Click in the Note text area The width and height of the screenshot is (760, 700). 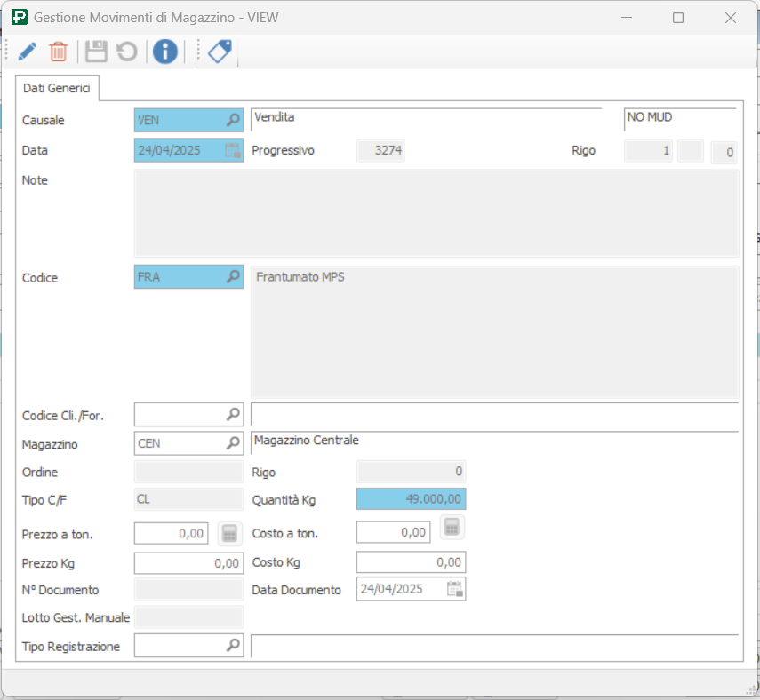click(436, 213)
